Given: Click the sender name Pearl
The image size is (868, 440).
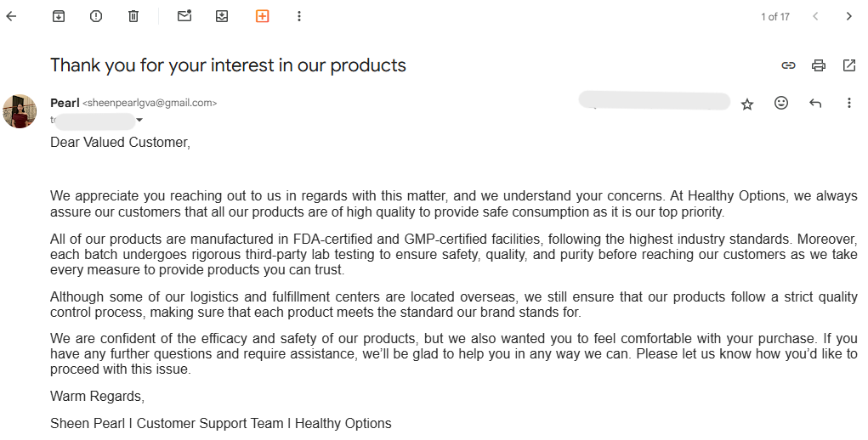Looking at the screenshot, I should tap(65, 103).
